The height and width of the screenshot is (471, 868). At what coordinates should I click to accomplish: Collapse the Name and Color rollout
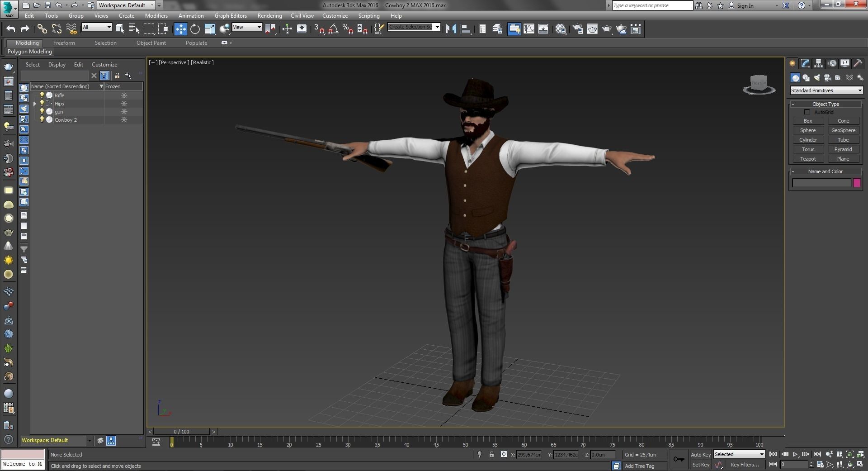(x=826, y=171)
